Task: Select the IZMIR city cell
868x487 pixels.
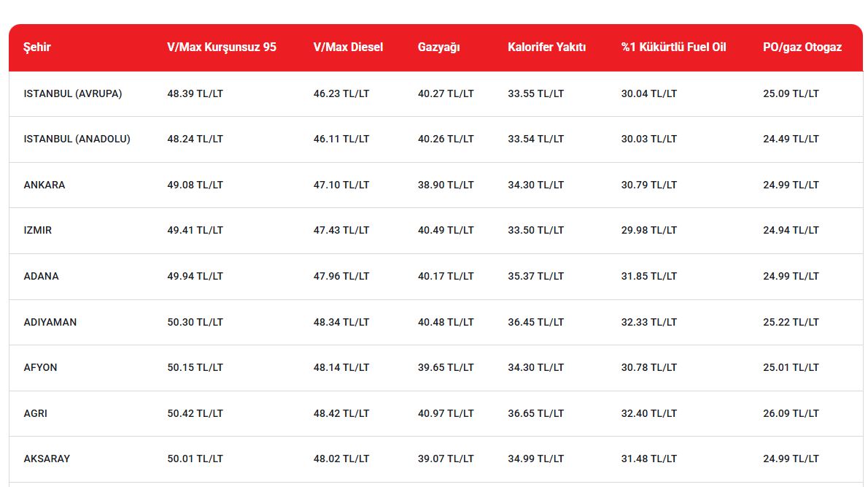Action: click(x=38, y=230)
